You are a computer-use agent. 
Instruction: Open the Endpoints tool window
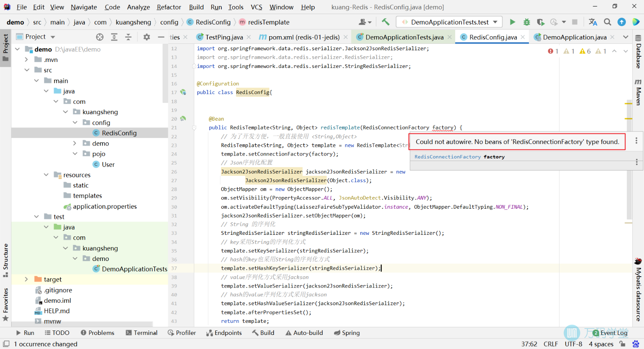224,333
